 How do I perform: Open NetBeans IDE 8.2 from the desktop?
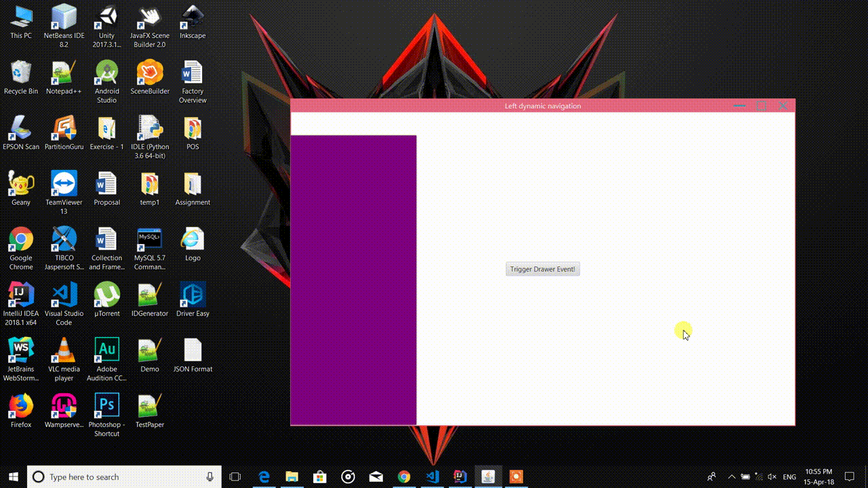[64, 17]
